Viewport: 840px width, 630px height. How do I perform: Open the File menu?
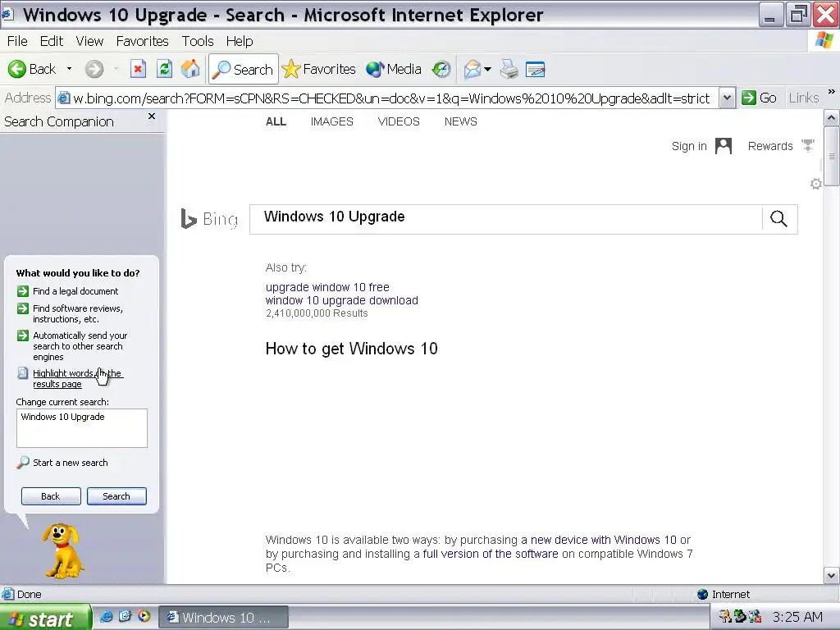point(17,41)
